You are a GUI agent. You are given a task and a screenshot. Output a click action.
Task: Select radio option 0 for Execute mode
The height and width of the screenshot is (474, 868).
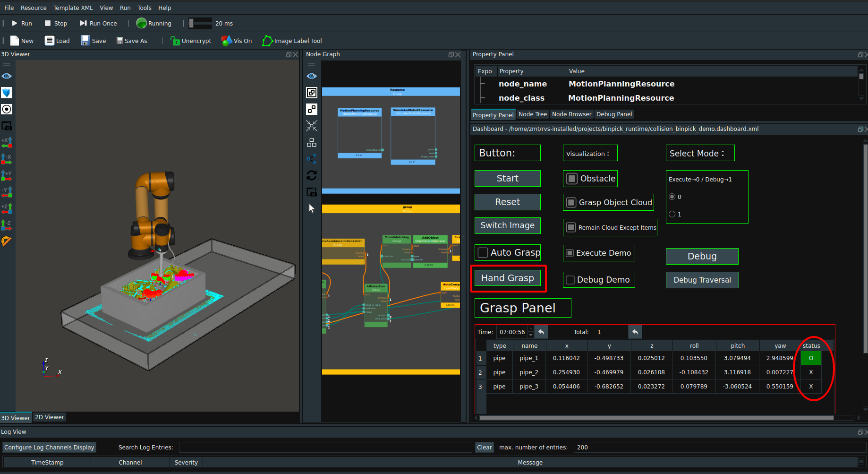pos(672,197)
